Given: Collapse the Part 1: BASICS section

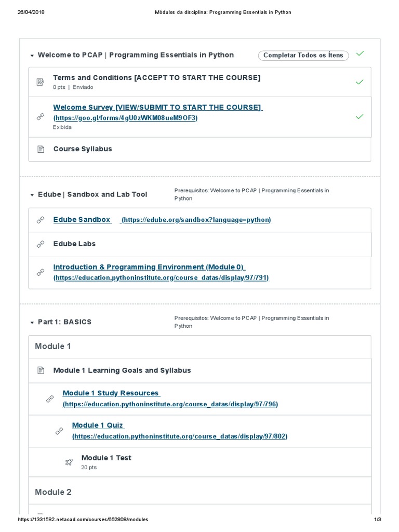Looking at the screenshot, I should tap(32, 323).
